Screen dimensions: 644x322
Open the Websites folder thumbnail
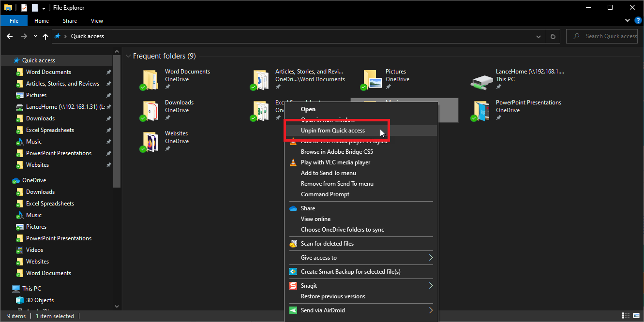pos(150,142)
